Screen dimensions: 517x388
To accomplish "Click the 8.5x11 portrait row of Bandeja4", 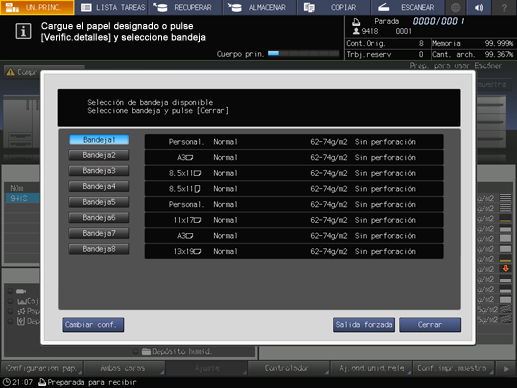I will coord(294,189).
